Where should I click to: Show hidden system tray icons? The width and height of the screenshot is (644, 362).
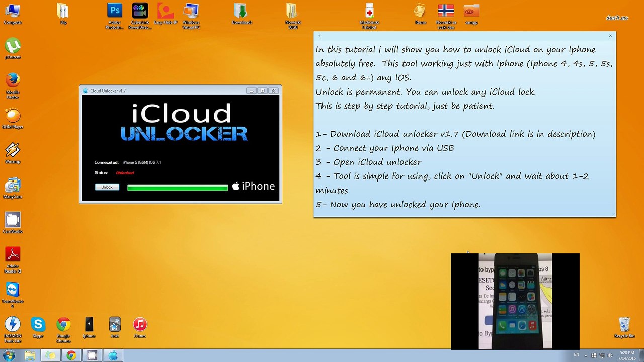[586, 355]
